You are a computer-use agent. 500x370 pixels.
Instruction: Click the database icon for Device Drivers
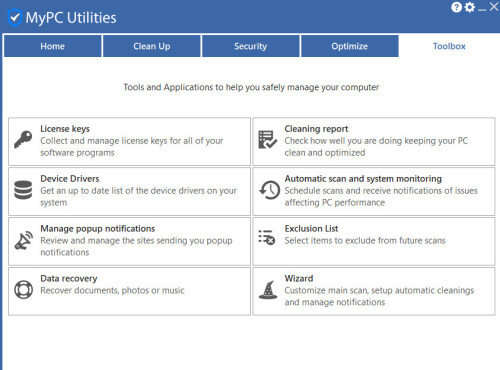(x=23, y=190)
